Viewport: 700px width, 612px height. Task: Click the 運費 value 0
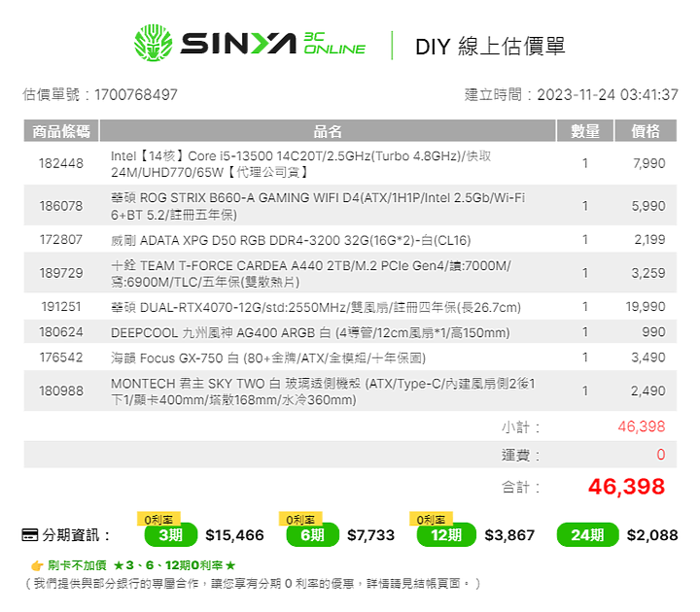point(661,455)
